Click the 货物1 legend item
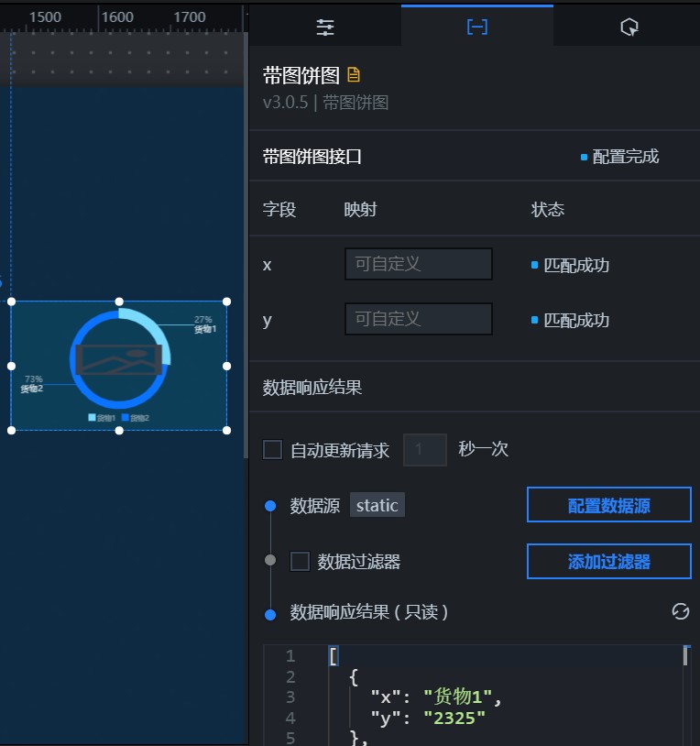The image size is (700, 746). [102, 418]
